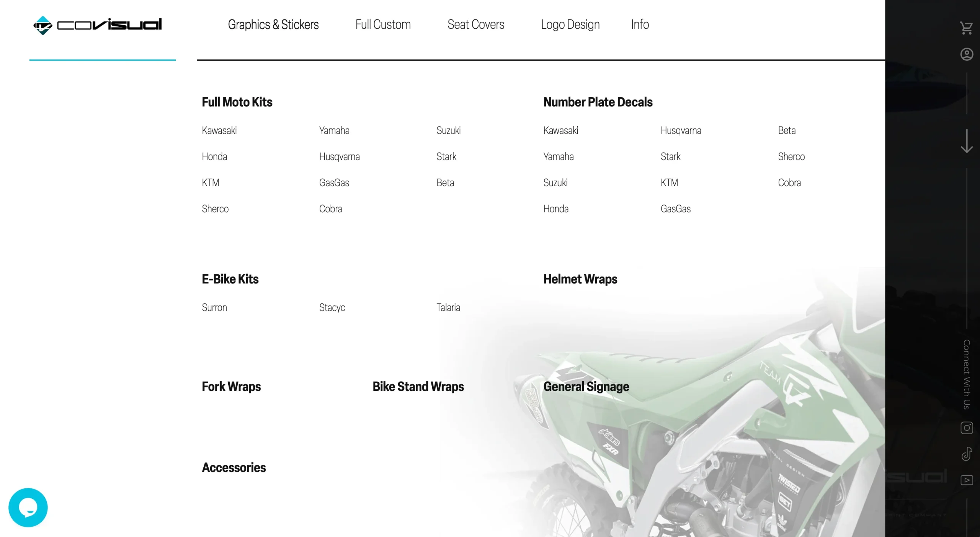Open the YouTube icon in sidebar
The width and height of the screenshot is (980, 537).
(967, 480)
